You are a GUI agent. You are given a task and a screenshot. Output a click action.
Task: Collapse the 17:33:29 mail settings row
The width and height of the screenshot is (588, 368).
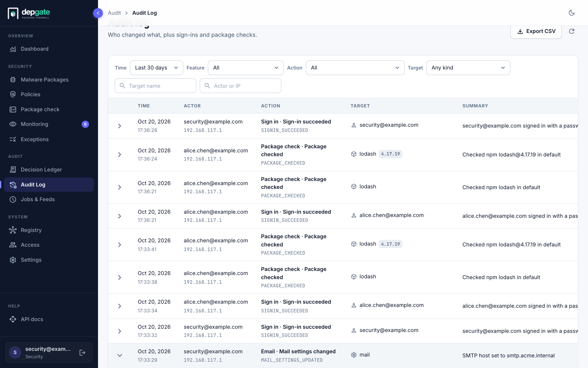coord(120,355)
